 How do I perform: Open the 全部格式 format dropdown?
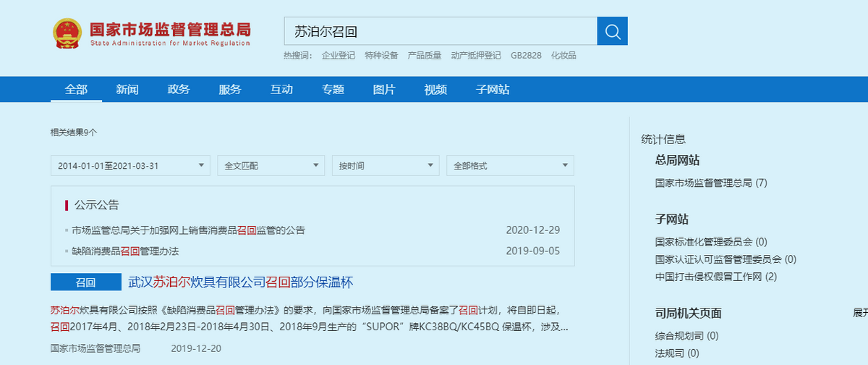pyautogui.click(x=510, y=166)
